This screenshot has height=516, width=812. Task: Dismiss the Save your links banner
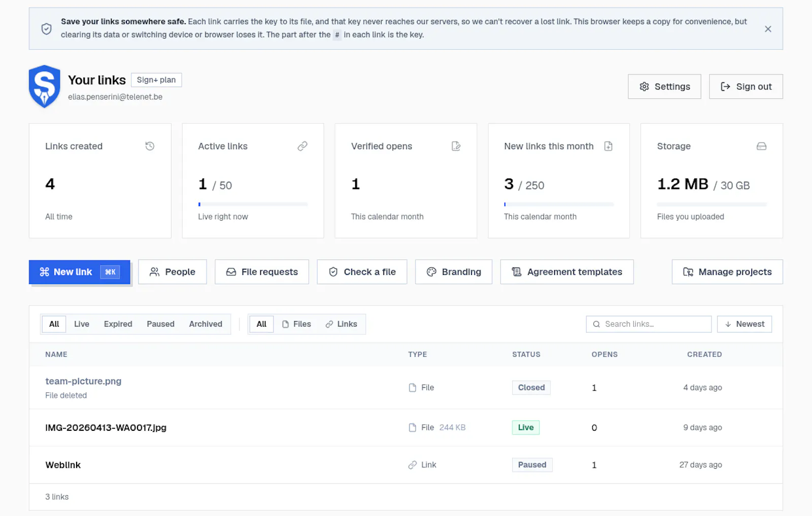click(768, 29)
